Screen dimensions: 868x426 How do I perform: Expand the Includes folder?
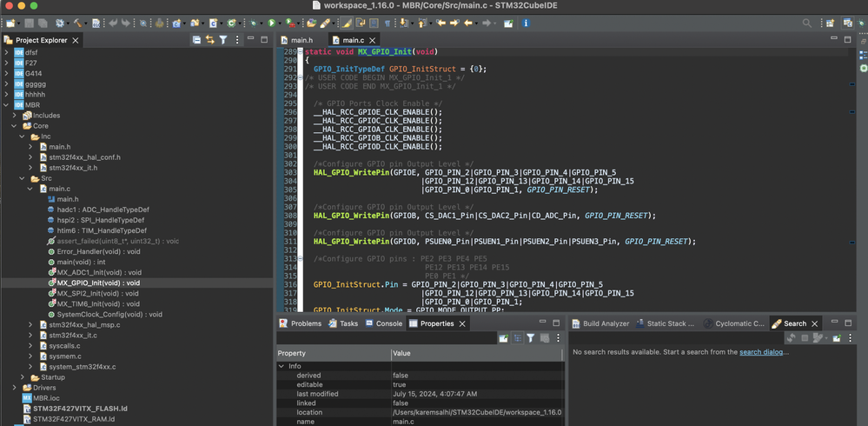tap(15, 116)
